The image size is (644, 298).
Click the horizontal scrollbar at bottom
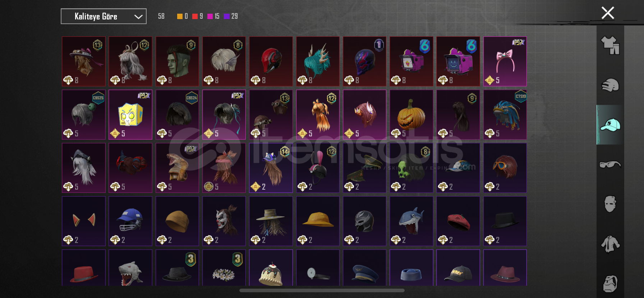tap(322, 290)
